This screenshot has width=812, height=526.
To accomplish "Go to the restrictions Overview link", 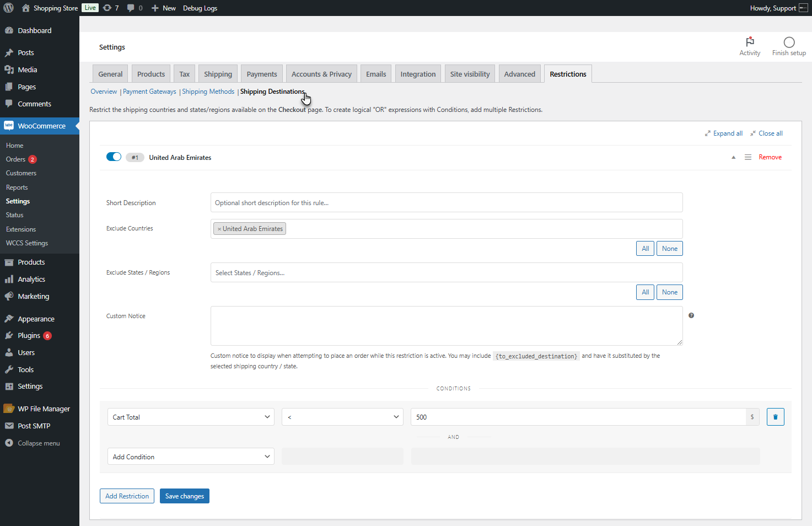I will (x=104, y=92).
